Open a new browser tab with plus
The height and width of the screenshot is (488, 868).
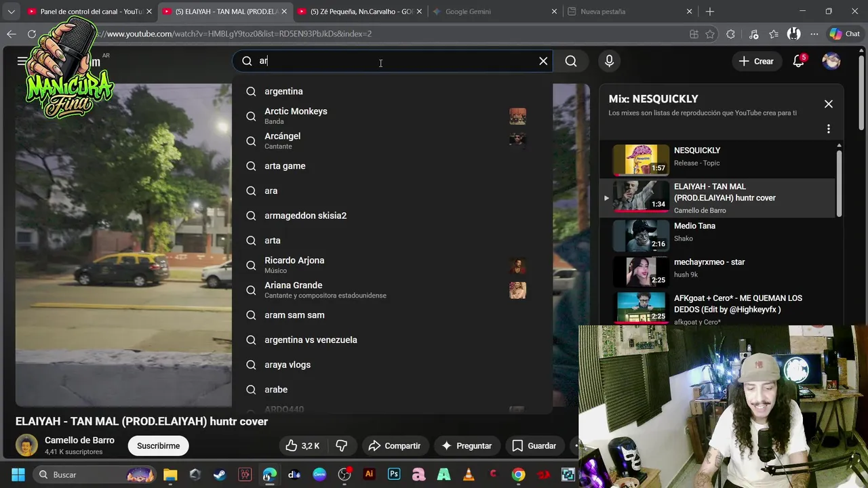[710, 12]
